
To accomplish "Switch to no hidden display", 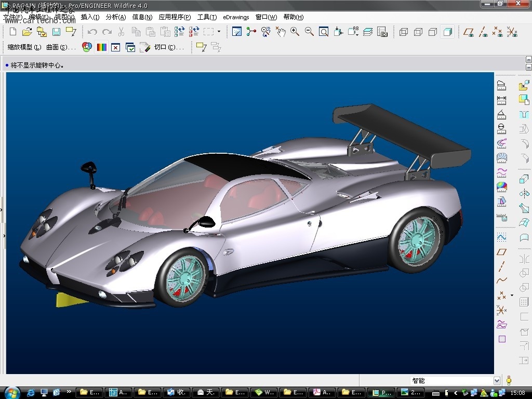I will tap(433, 32).
